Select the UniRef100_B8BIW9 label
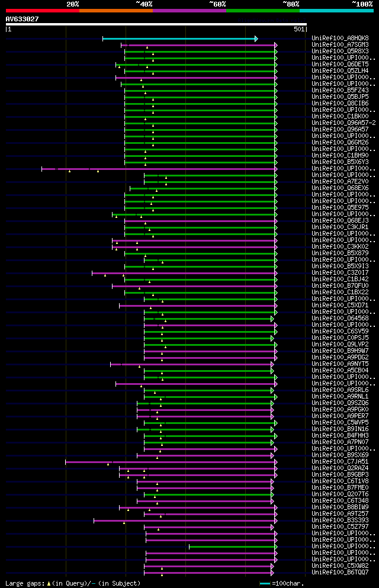The image size is (379, 588). [x=340, y=507]
